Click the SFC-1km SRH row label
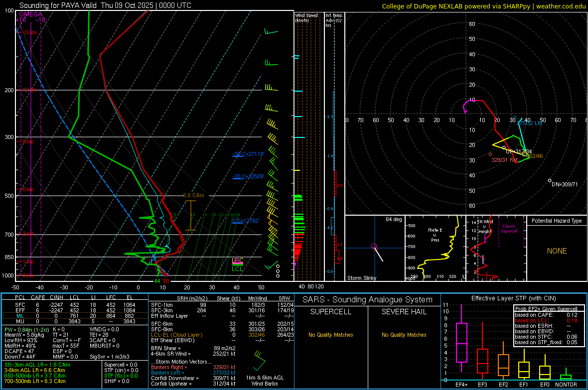This screenshot has height=390, width=588. coord(161,305)
